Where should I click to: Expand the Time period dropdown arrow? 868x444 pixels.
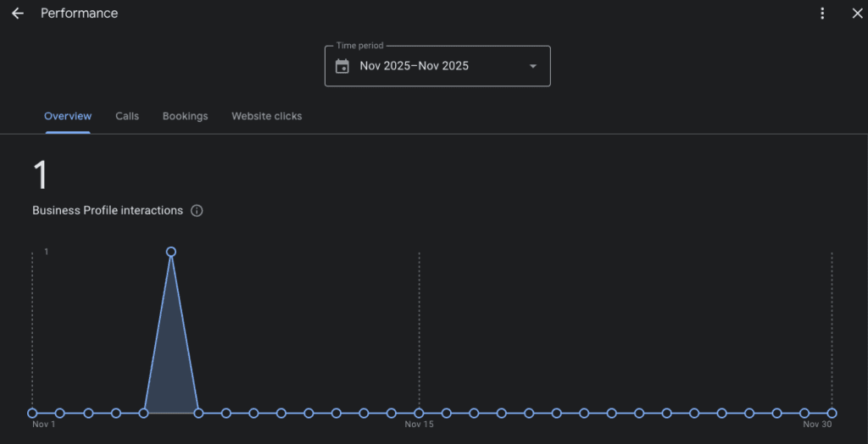[532, 66]
